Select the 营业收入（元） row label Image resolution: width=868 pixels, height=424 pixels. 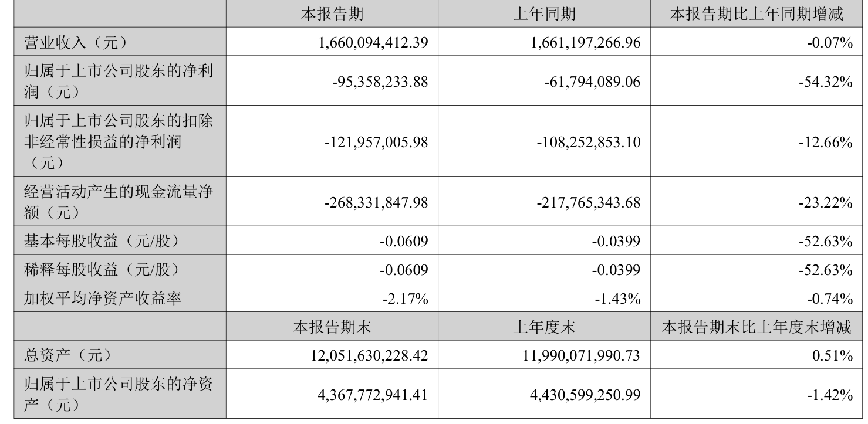pyautogui.click(x=75, y=42)
